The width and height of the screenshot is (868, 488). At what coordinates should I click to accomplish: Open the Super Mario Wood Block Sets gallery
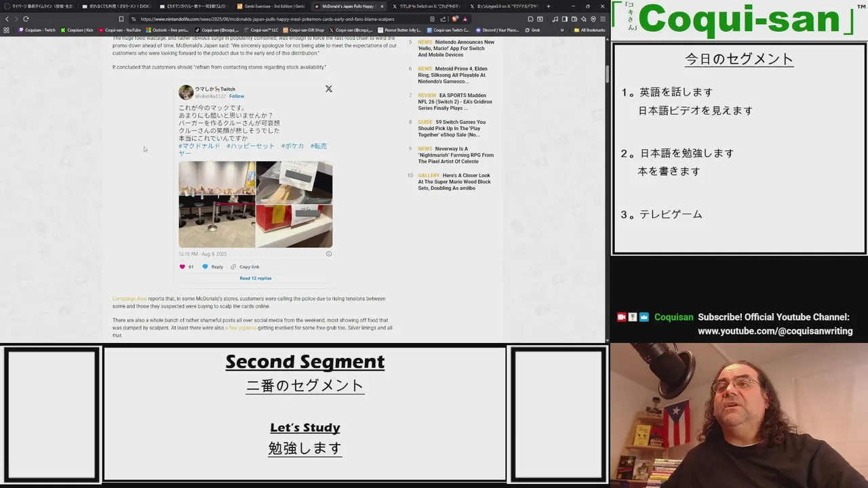coord(454,182)
